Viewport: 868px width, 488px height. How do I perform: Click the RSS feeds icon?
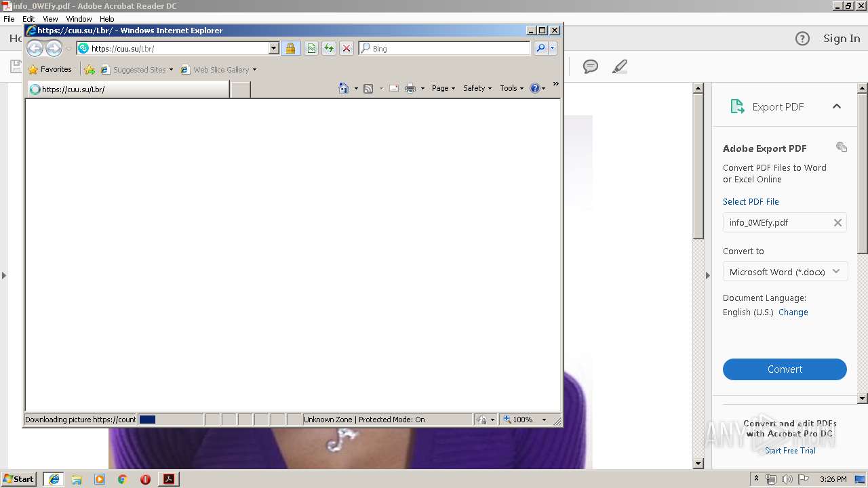(368, 88)
